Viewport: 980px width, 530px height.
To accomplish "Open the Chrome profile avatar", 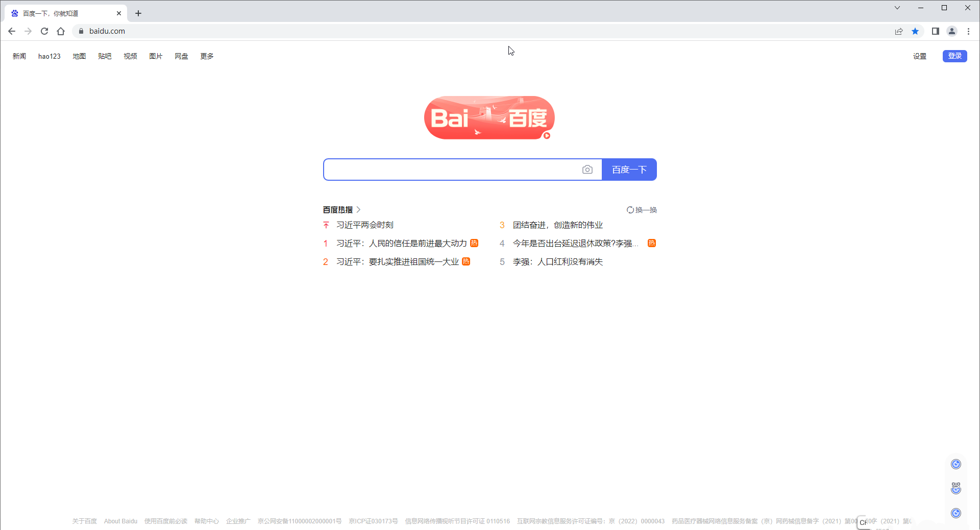I will point(952,31).
